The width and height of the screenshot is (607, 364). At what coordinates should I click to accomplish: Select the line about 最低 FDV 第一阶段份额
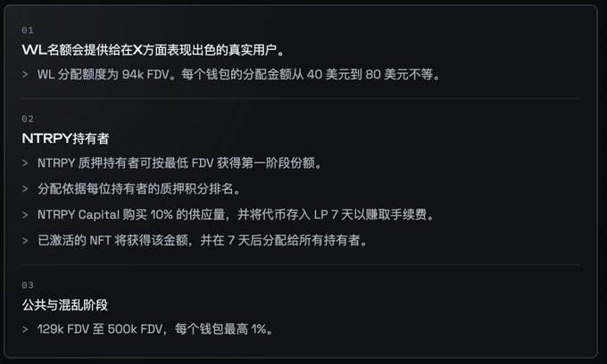pyautogui.click(x=179, y=163)
